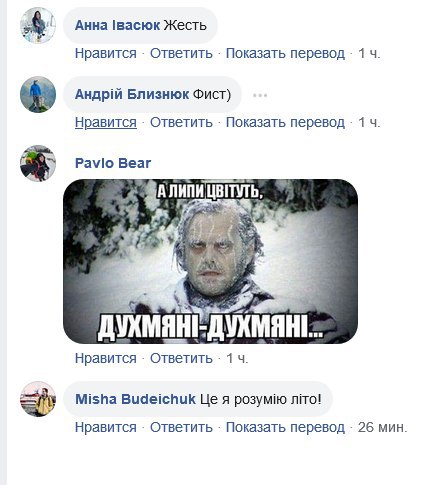430x485 pixels.
Task: Show translation of the "Жесть" comment
Action: 285,53
